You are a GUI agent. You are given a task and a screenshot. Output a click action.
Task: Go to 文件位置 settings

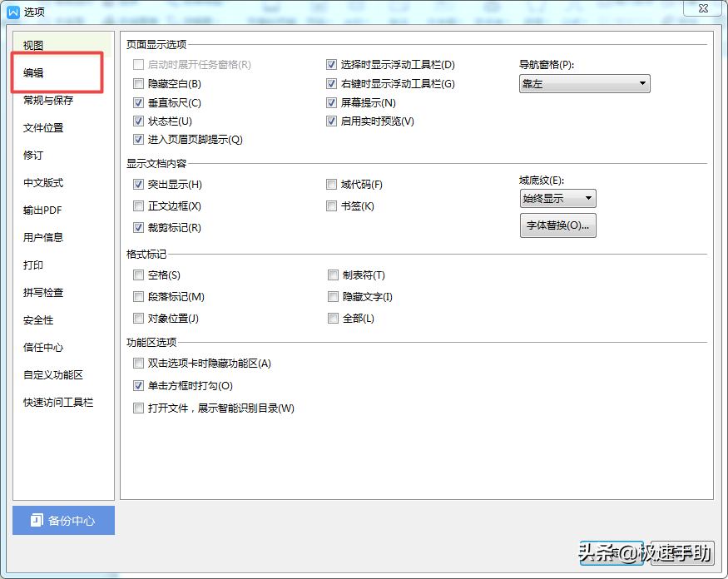coord(43,127)
